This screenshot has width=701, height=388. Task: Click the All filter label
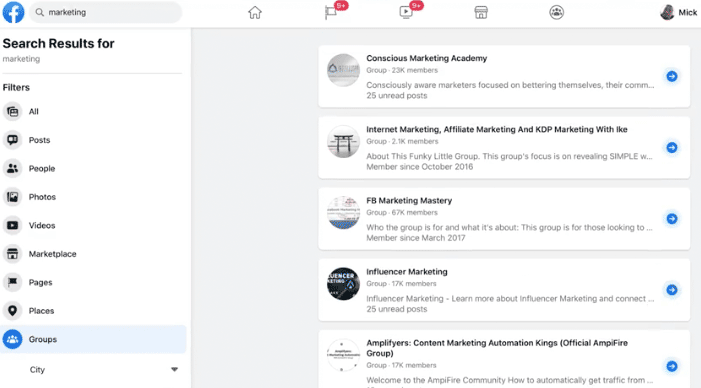coord(34,111)
